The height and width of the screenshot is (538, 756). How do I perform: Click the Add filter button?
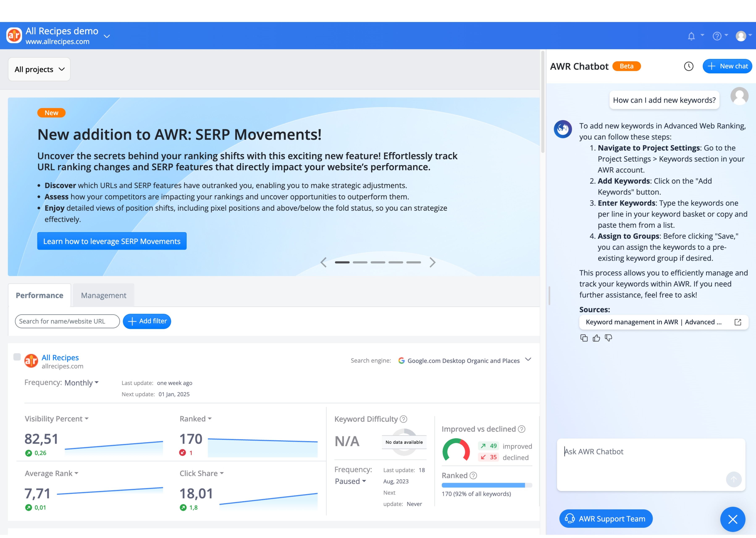(x=147, y=321)
